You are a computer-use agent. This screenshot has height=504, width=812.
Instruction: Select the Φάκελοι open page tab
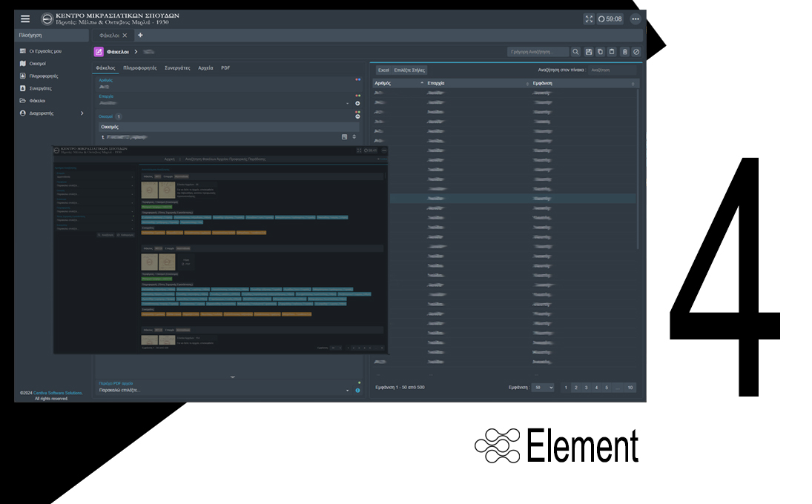(109, 35)
